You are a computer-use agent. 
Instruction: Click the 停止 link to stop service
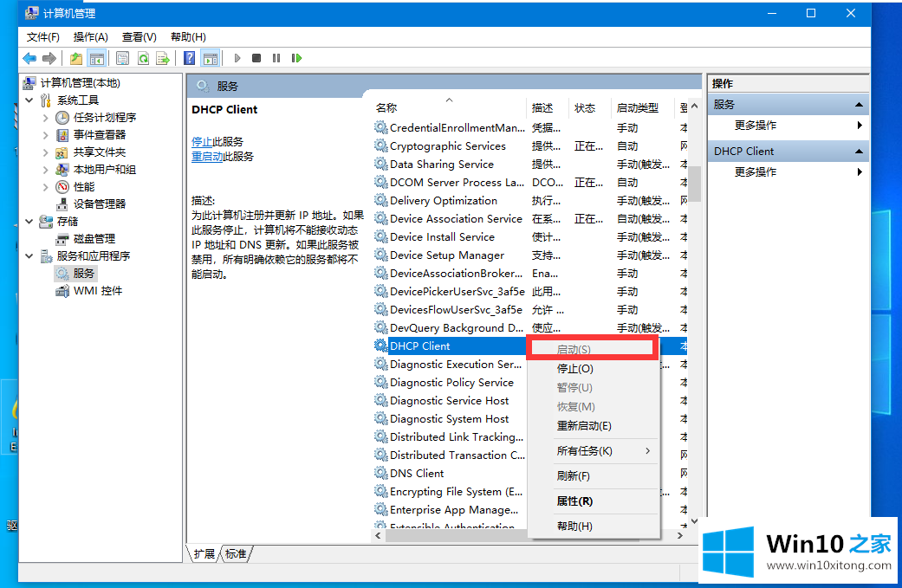click(x=202, y=141)
